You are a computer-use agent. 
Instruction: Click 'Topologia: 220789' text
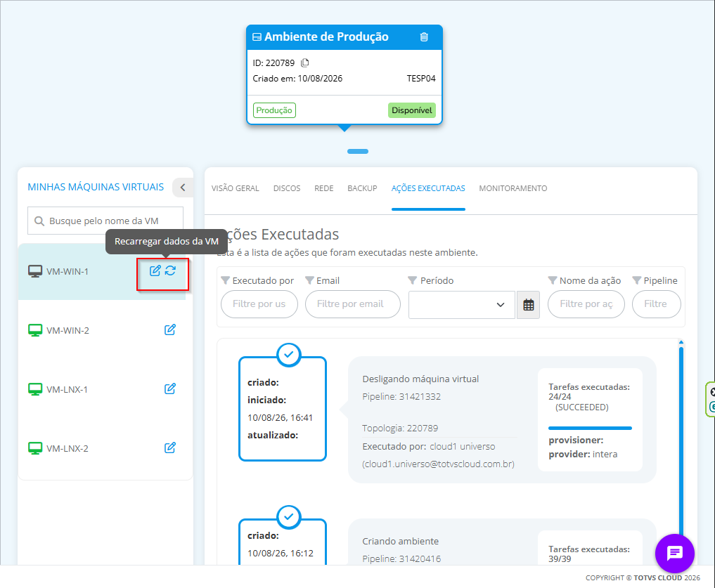pos(400,429)
